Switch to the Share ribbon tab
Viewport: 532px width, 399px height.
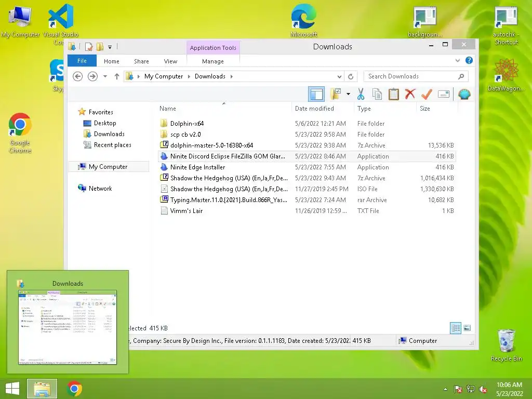[141, 61]
